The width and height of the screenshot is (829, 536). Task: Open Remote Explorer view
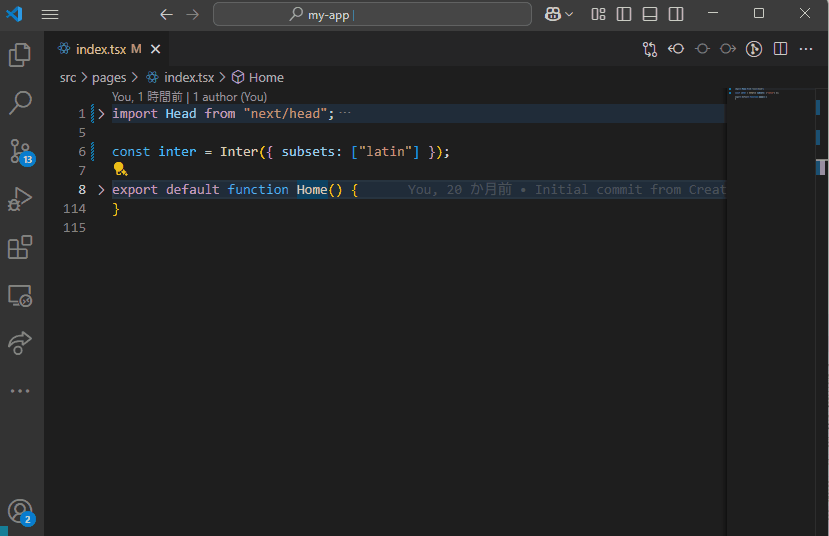tap(20, 295)
